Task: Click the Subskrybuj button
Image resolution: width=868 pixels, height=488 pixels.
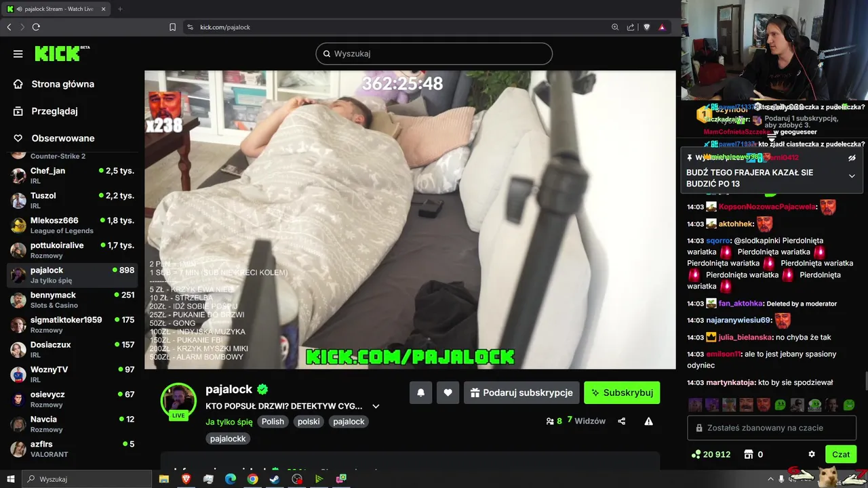Action: click(622, 392)
